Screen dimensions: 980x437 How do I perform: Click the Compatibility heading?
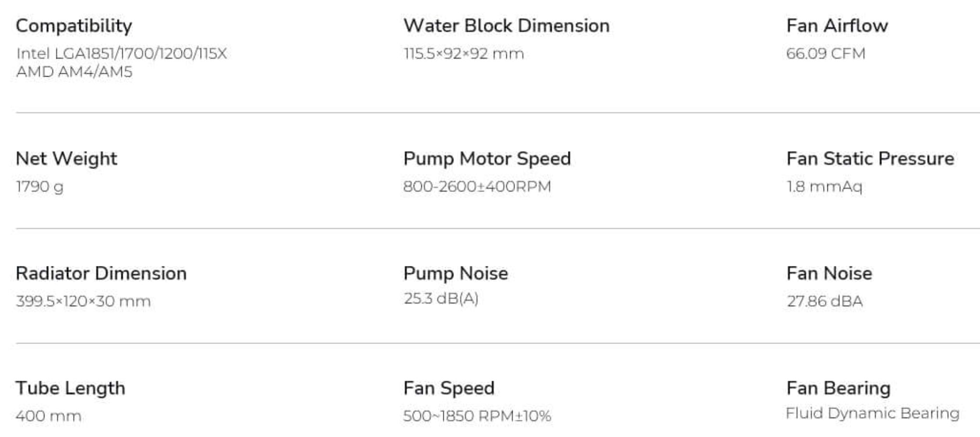(x=74, y=26)
